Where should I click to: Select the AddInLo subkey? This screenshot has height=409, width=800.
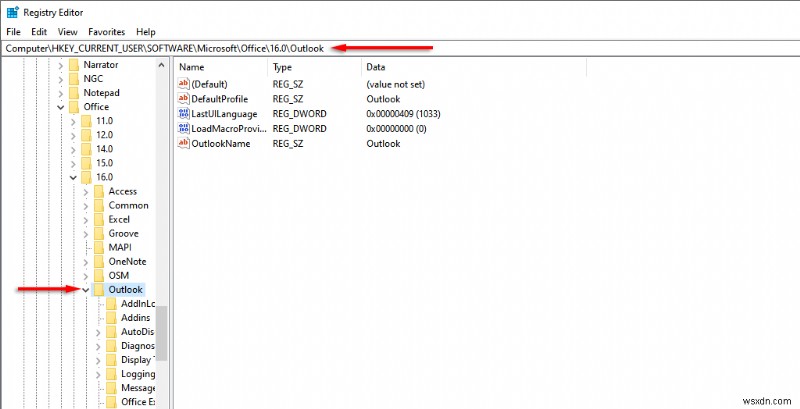138,304
